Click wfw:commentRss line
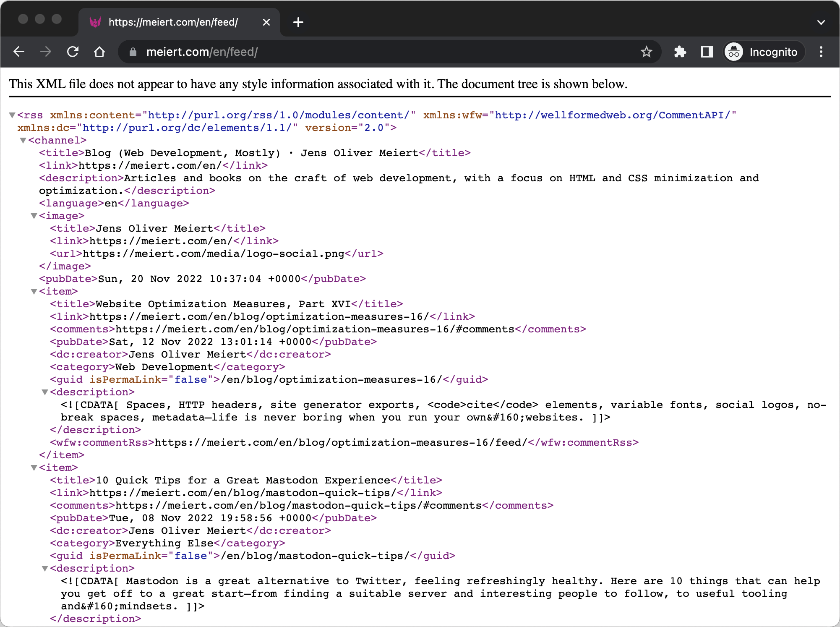Image resolution: width=840 pixels, height=627 pixels. (344, 442)
